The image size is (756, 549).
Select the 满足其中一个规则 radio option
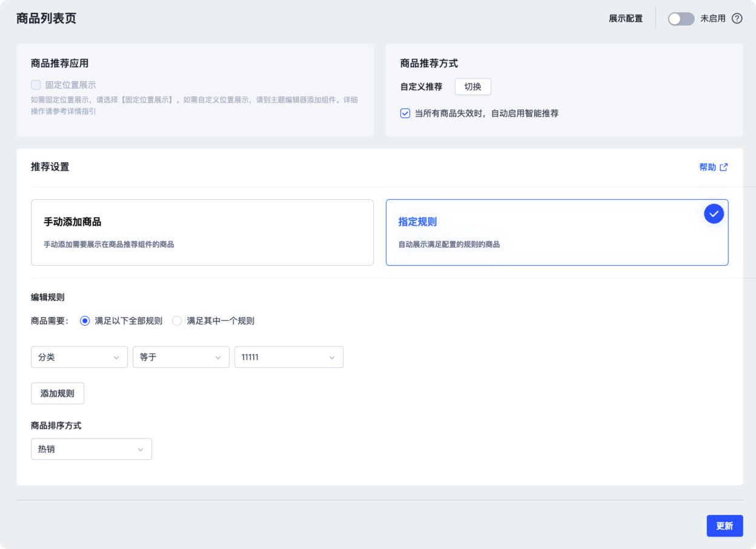(x=177, y=321)
